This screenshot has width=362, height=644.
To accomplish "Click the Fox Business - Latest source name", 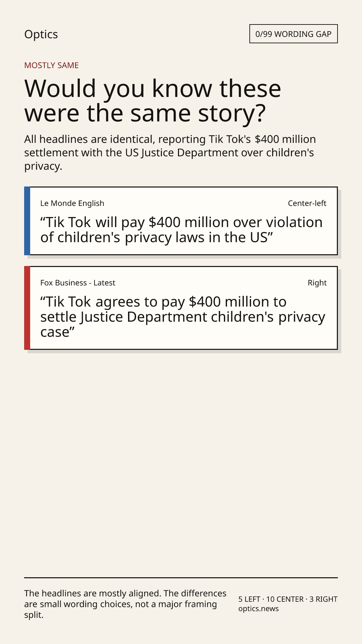I will tap(78, 283).
